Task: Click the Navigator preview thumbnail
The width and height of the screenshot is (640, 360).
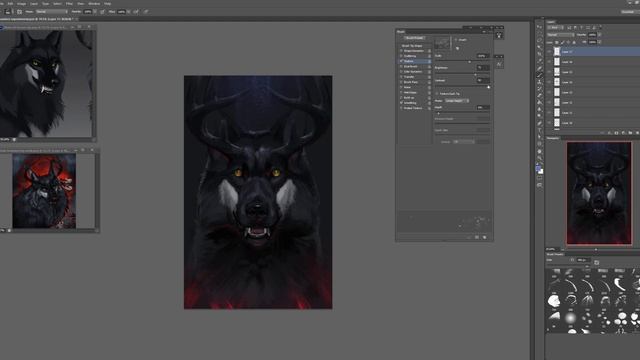Action: coord(599,193)
